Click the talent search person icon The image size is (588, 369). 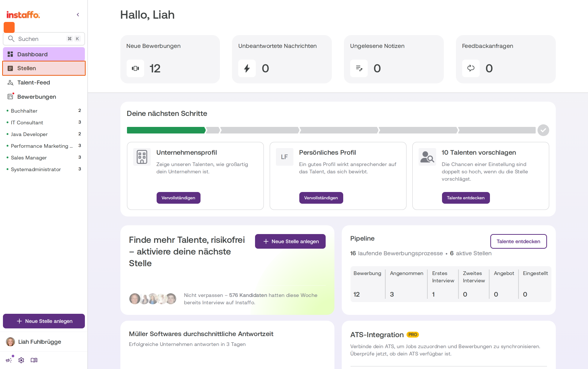pyautogui.click(x=427, y=157)
